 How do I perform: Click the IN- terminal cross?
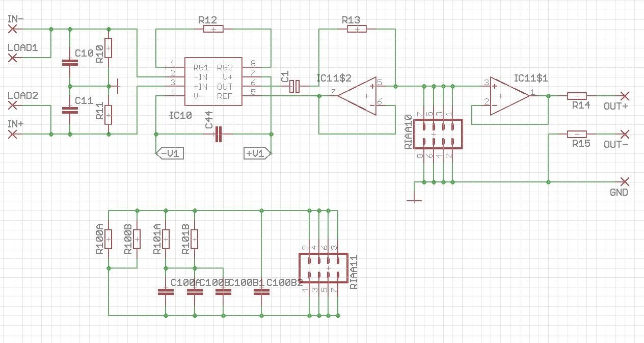[x=13, y=29]
